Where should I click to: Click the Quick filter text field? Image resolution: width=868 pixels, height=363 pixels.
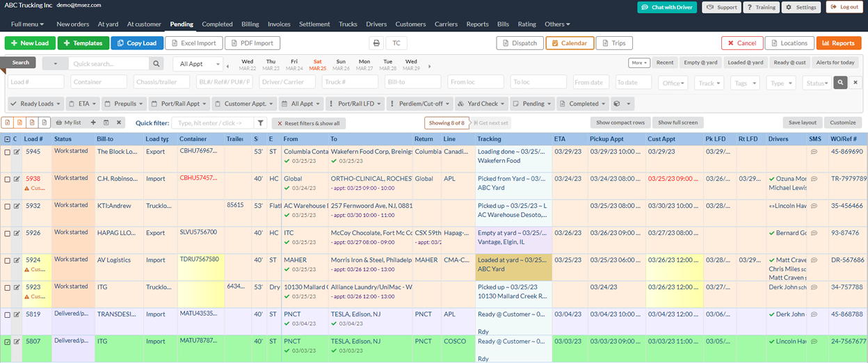tap(213, 123)
